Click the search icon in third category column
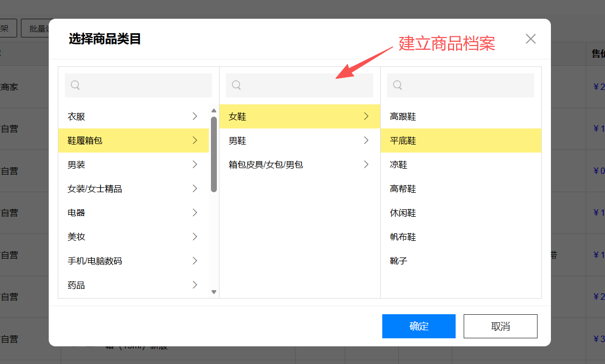 (397, 85)
